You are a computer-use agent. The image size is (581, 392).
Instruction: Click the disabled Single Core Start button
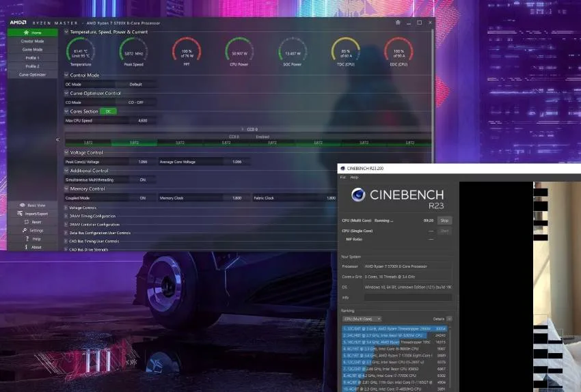coord(444,231)
